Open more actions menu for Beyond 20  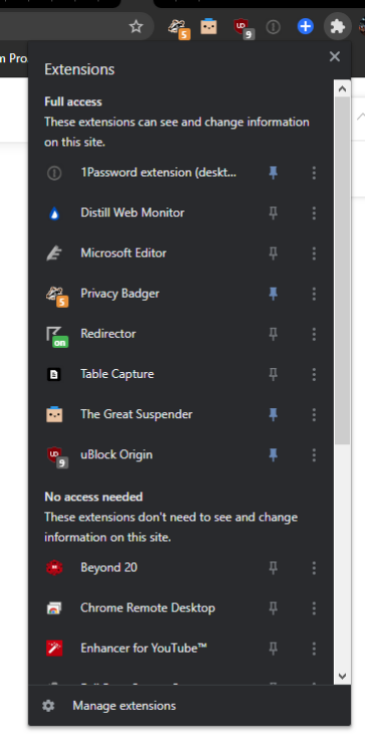click(x=314, y=568)
